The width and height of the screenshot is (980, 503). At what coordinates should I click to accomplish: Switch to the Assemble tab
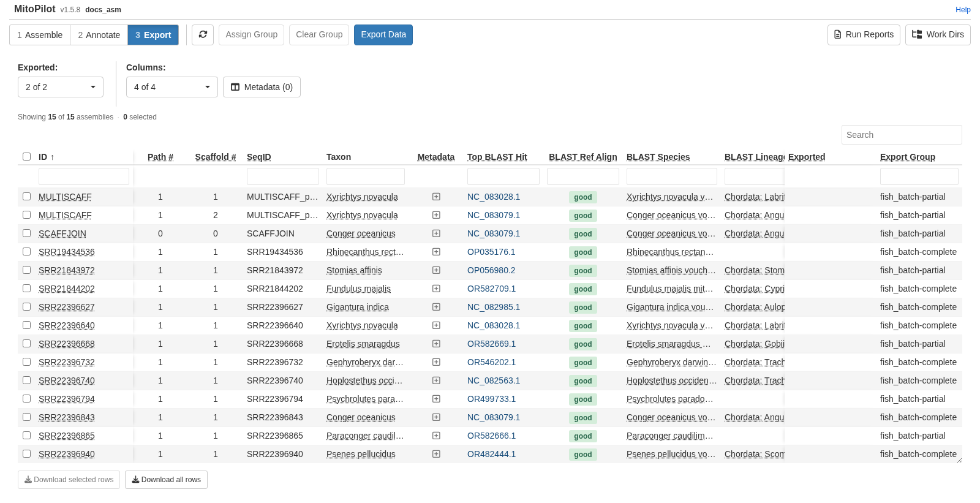tap(40, 35)
